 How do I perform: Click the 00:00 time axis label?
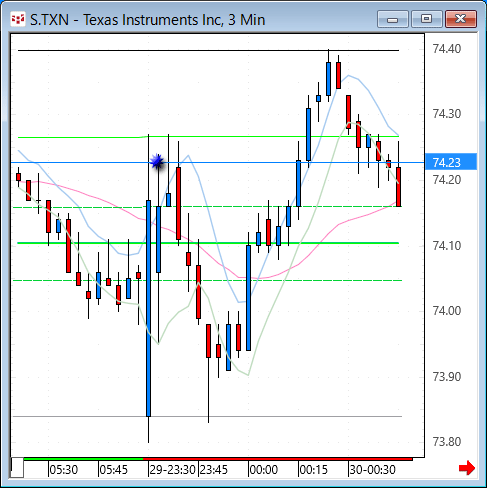click(264, 470)
